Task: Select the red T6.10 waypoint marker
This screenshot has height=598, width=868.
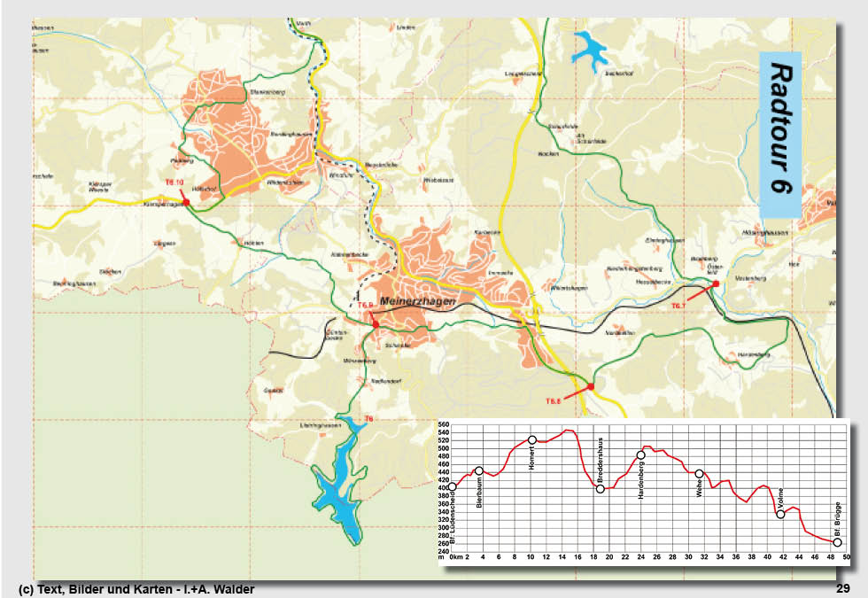Action: [x=186, y=201]
